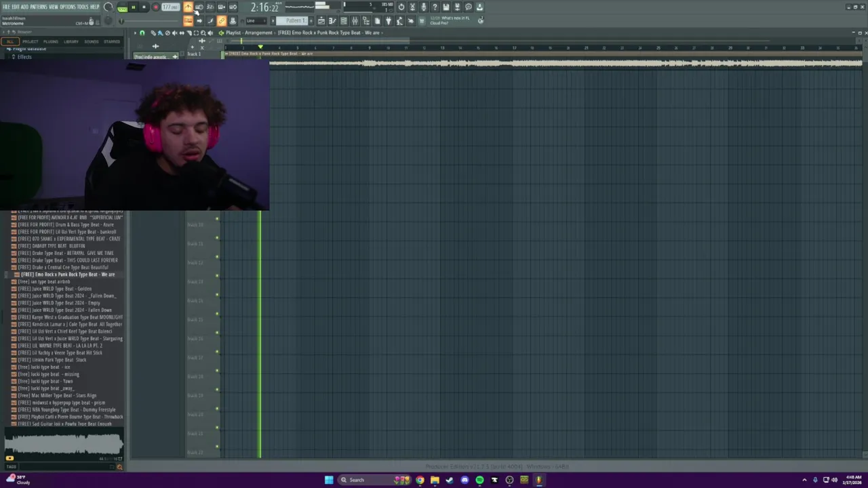Click the browser sample waveform preview
The width and height of the screenshot is (868, 488).
63,445
